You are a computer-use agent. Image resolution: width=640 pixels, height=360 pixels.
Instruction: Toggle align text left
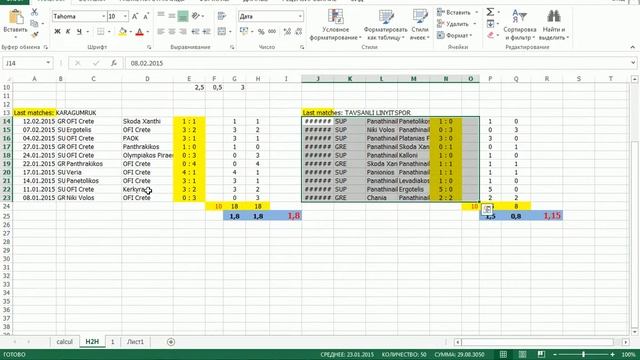coord(161,31)
